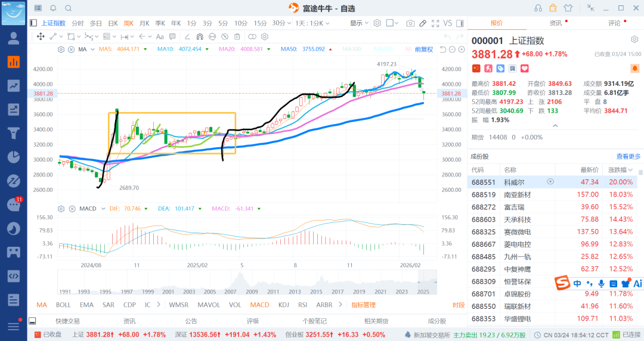Viewport: 644px width, 341px height.
Task: Take a chart screenshot with the camera icon
Action: (410, 23)
